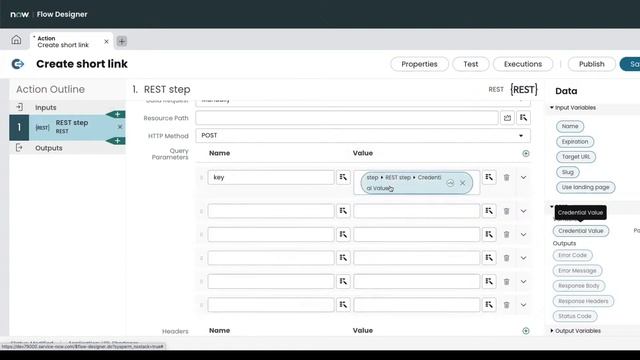Add a new header row
This screenshot has height=360, width=640.
[526, 331]
